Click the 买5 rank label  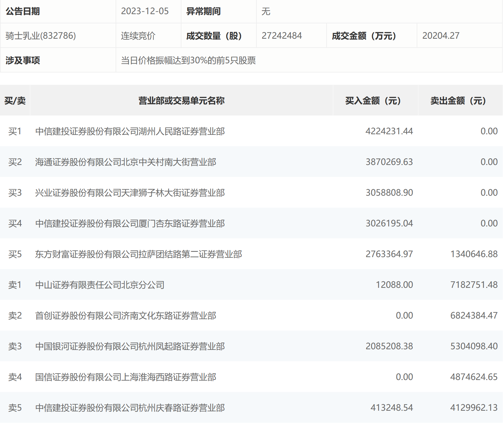click(x=15, y=254)
